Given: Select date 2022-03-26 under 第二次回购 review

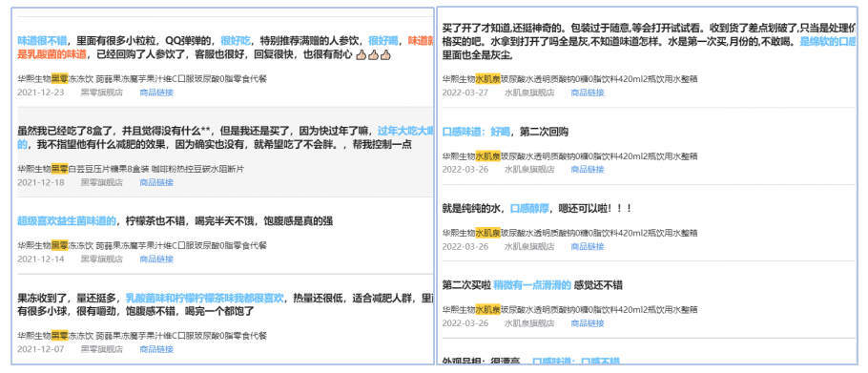Looking at the screenshot, I should [x=465, y=170].
